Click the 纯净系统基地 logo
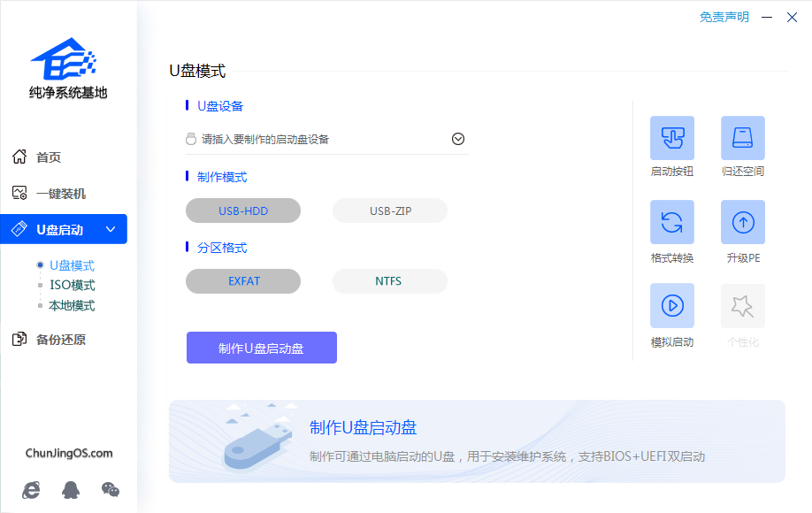 68,68
